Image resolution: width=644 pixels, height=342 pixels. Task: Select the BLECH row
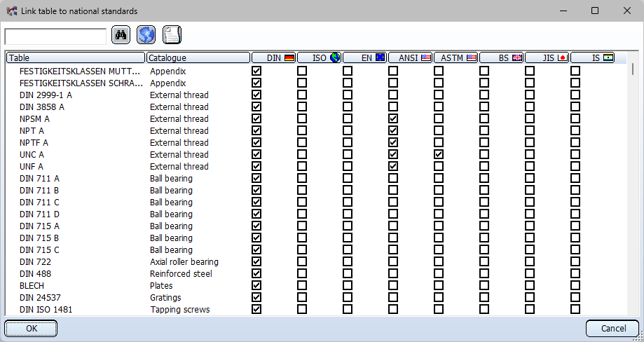(x=32, y=285)
